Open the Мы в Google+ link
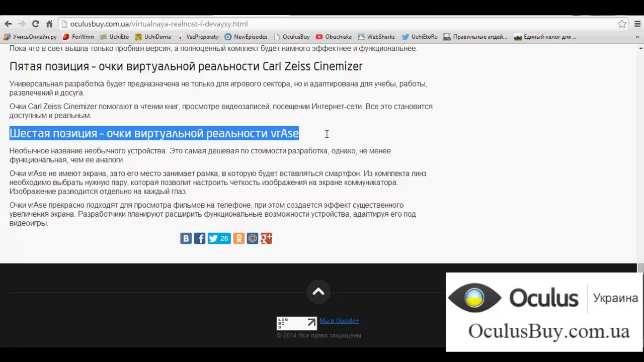The width and height of the screenshot is (644, 362). [339, 321]
